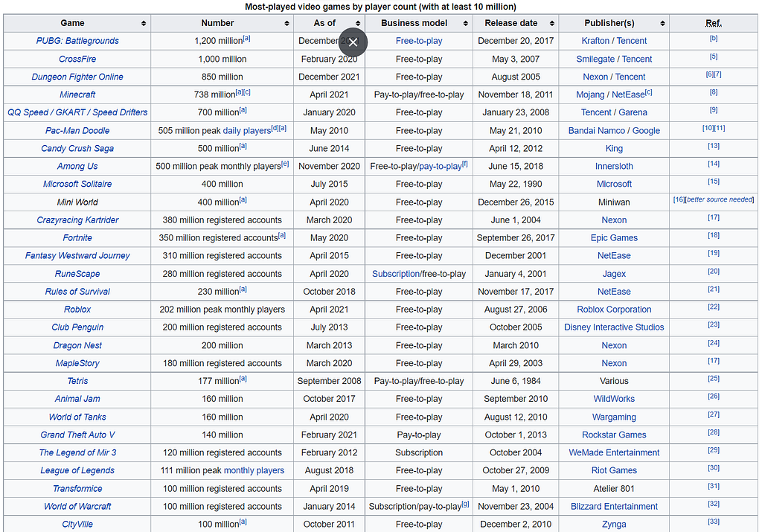762x532 pixels.
Task: Follow the Tetris link
Action: pyautogui.click(x=77, y=381)
